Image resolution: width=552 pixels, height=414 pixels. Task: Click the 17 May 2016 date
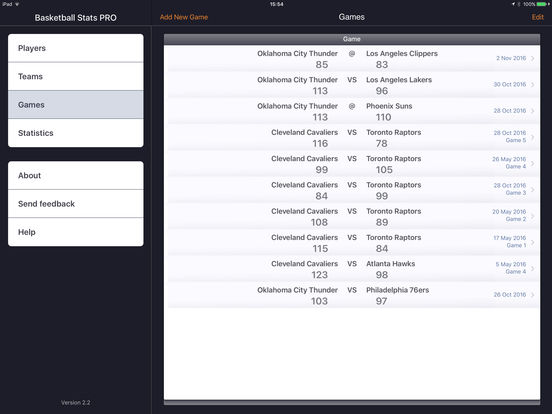coord(509,238)
